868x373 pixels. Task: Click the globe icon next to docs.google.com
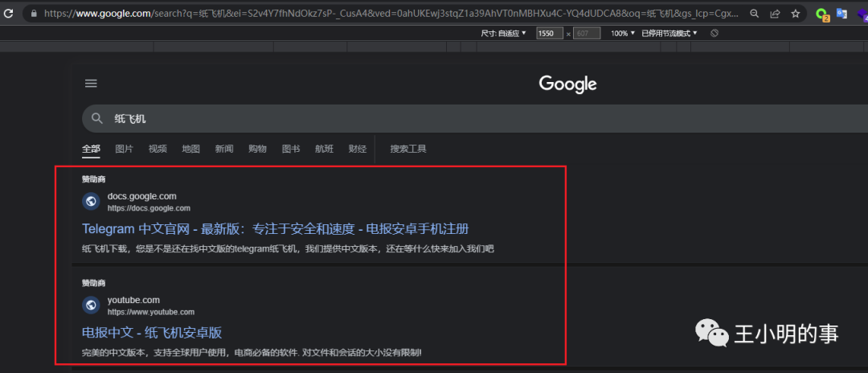(91, 202)
